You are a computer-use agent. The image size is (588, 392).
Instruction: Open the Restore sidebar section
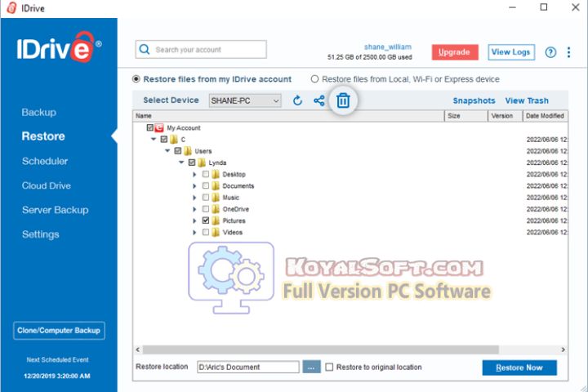pyautogui.click(x=43, y=136)
